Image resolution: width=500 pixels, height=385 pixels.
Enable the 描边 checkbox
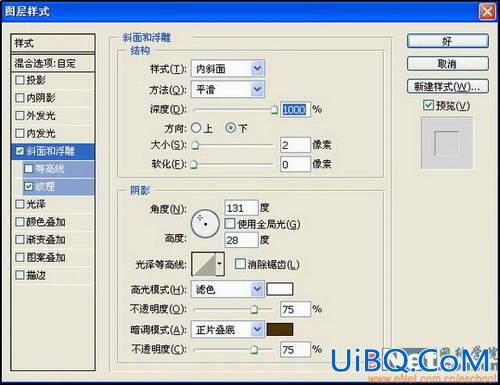coord(20,275)
